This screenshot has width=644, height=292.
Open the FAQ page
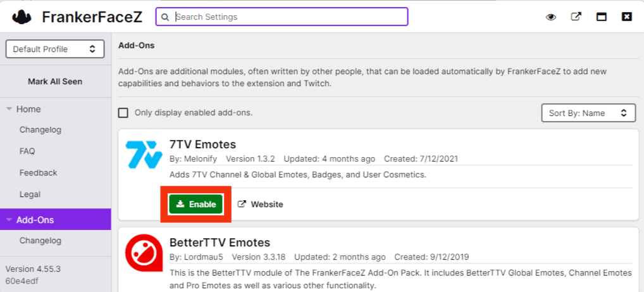tap(27, 151)
